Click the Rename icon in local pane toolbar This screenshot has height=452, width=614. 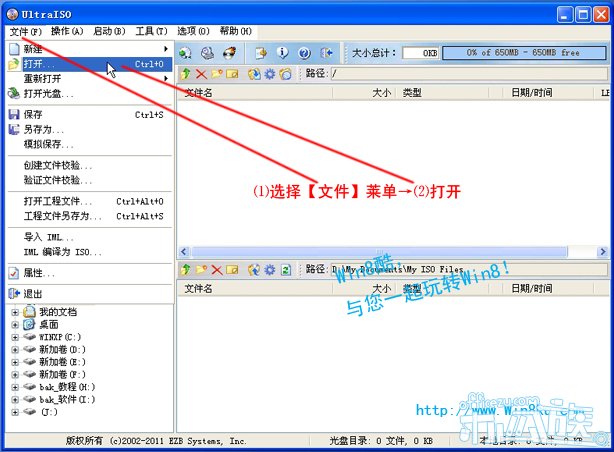[232, 269]
